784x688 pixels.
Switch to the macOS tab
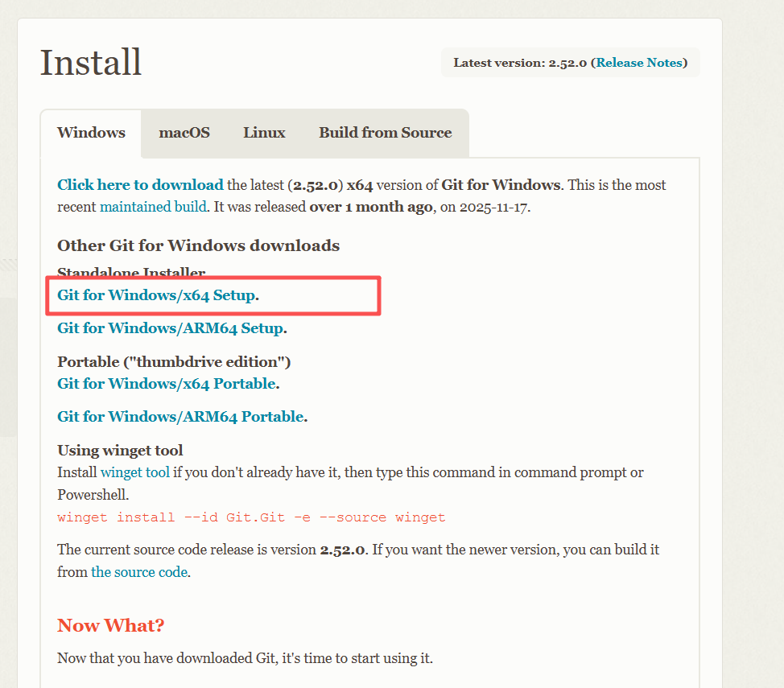pyautogui.click(x=184, y=133)
